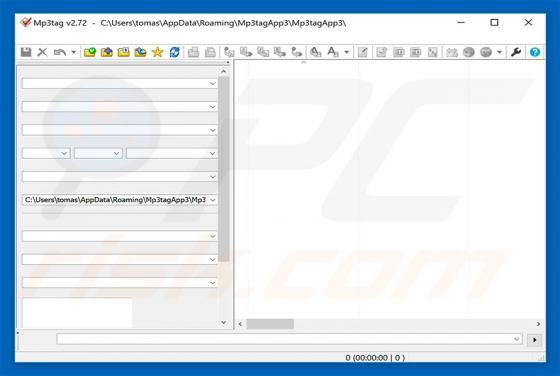Click the second greyed globe tag sources icon

click(x=486, y=52)
